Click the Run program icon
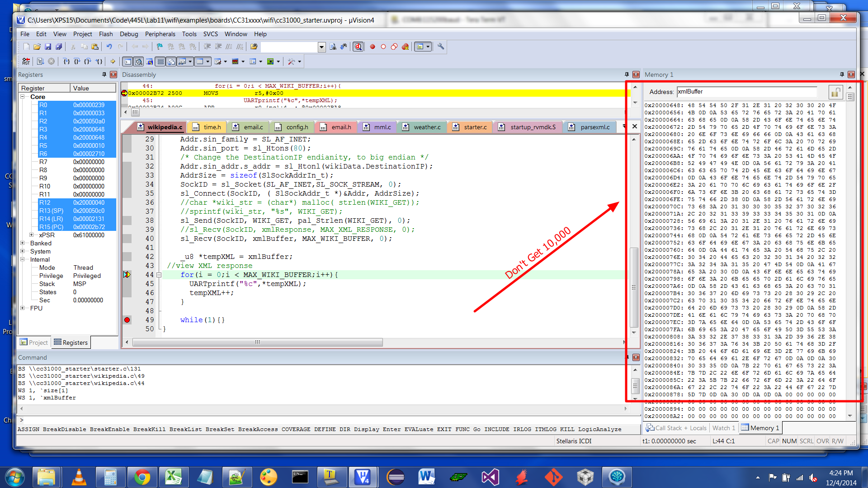This screenshot has height=488, width=868. point(40,61)
